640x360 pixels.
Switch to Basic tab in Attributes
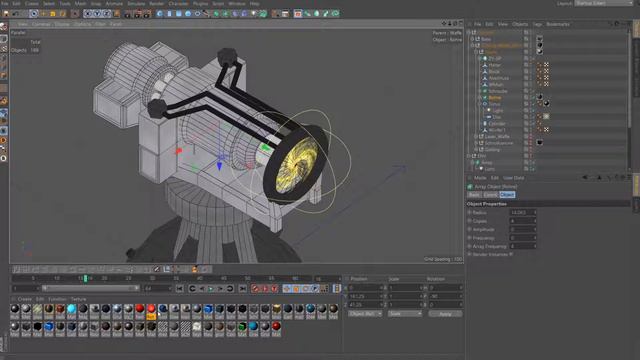[474, 195]
